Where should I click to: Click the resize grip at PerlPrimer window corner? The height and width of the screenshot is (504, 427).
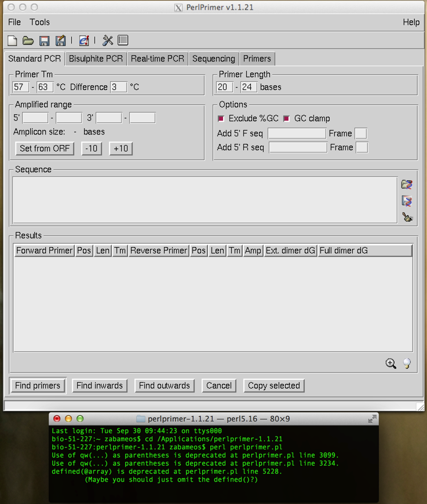click(x=420, y=407)
